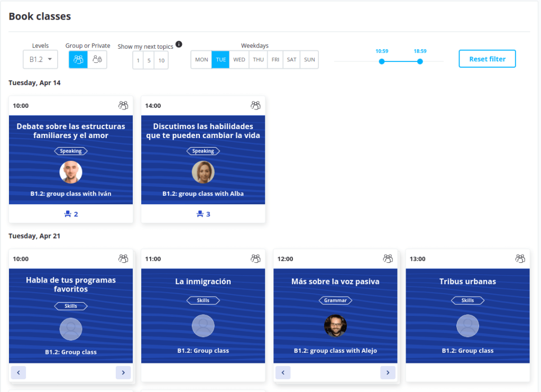
Task: Select the Private classes filter icon
Action: point(97,60)
